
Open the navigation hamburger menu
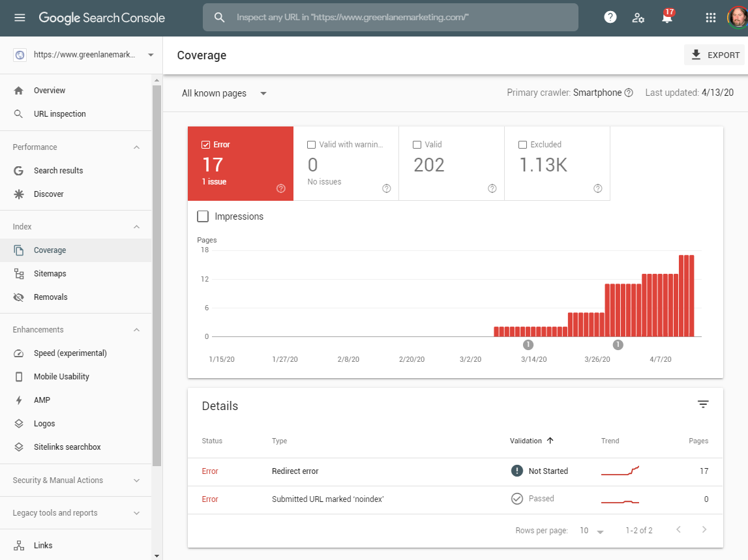18,17
